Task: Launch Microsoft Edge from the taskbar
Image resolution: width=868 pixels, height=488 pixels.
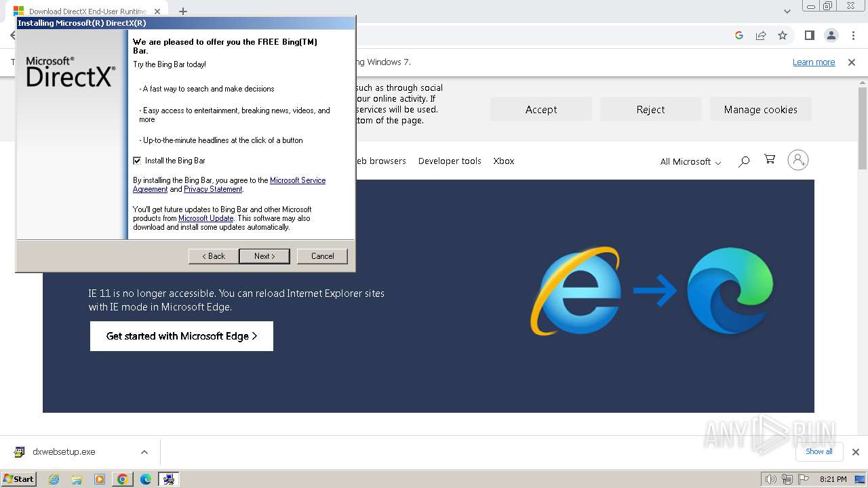Action: tap(146, 479)
